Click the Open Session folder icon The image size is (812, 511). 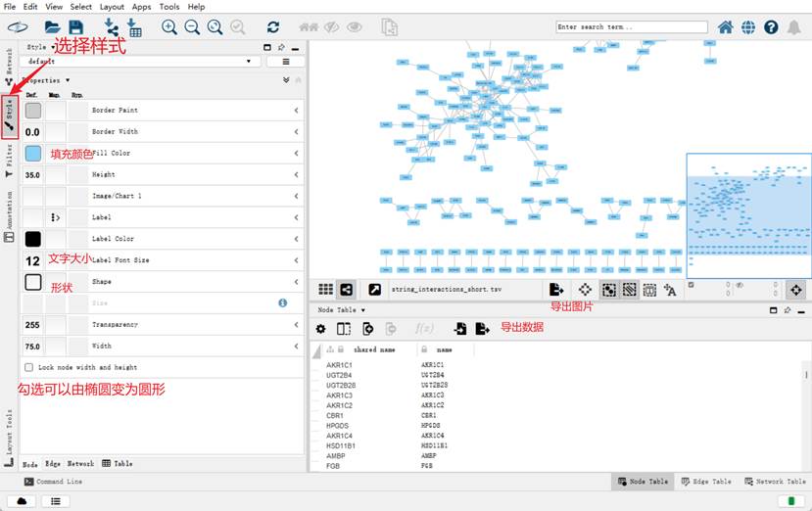click(x=52, y=27)
